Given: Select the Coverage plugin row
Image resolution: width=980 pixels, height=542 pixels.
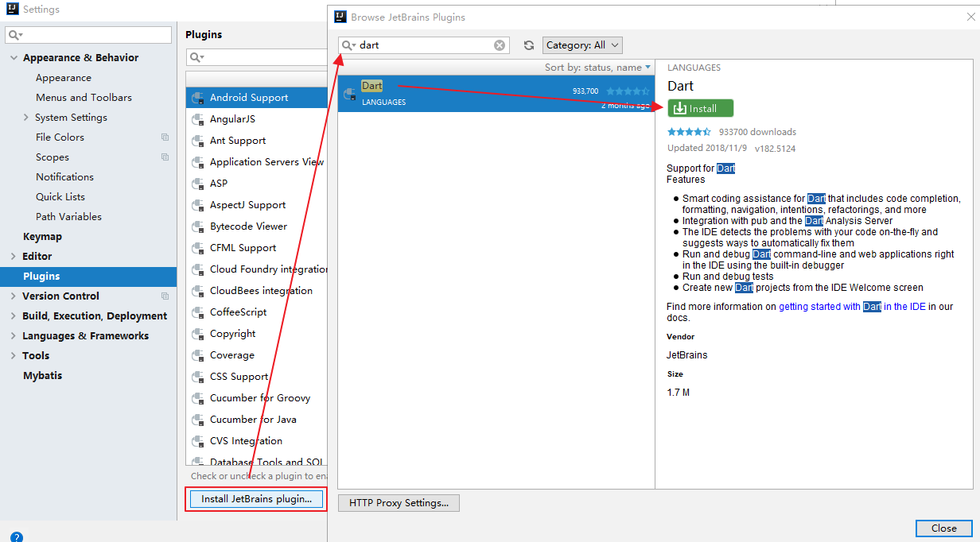Looking at the screenshot, I should (256, 355).
